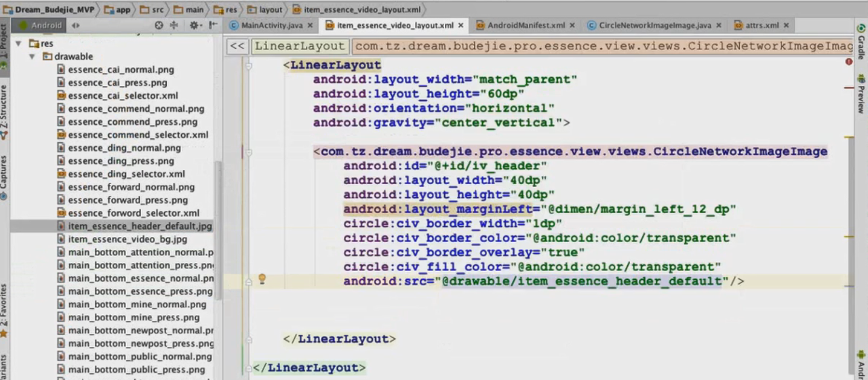Open the Project panel settings gear

click(x=195, y=25)
